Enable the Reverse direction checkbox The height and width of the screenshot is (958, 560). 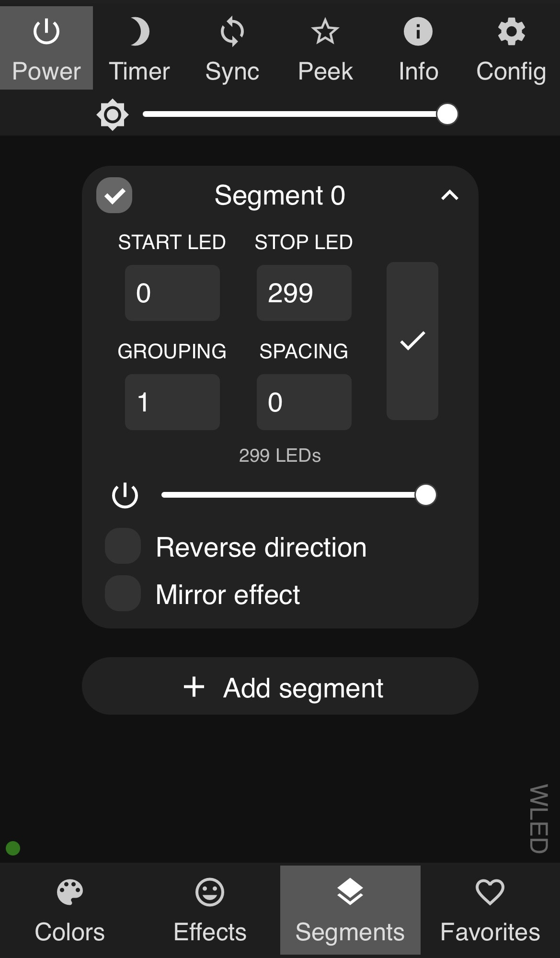pyautogui.click(x=123, y=547)
